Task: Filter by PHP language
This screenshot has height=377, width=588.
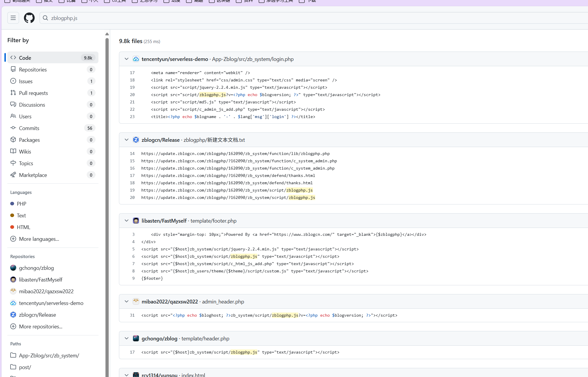Action: (21, 204)
